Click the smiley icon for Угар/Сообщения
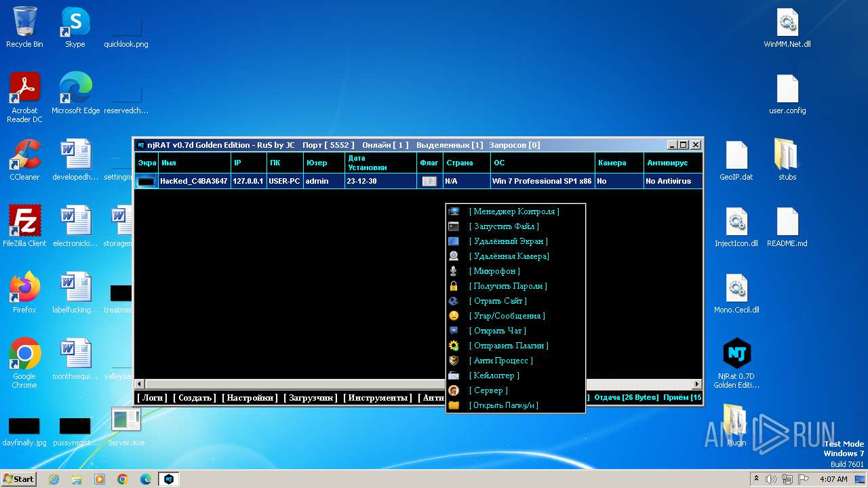 tap(454, 316)
